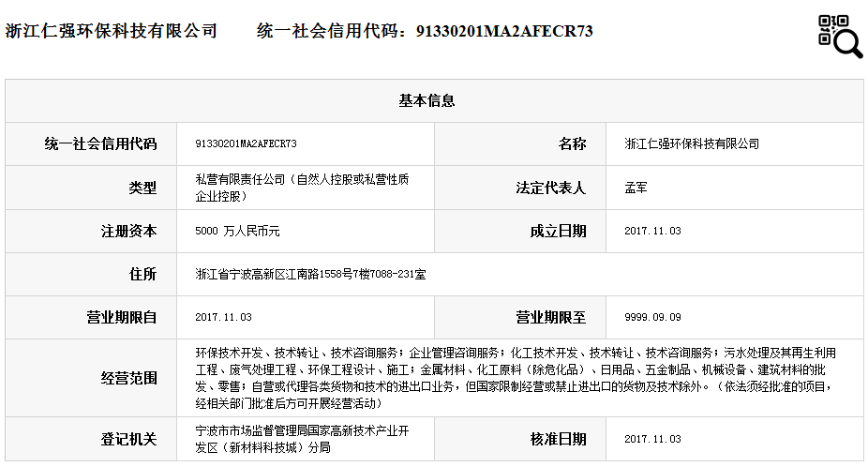This screenshot has height=467, width=868.
Task: Select the 名称 value 浙江仁强环保科技有限公司 in table
Action: pos(692,144)
